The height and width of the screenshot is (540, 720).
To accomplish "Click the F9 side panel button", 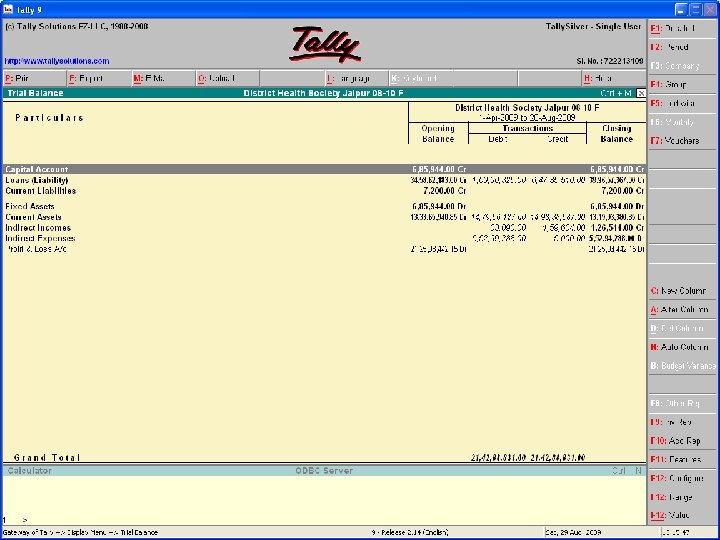I will coord(682,422).
